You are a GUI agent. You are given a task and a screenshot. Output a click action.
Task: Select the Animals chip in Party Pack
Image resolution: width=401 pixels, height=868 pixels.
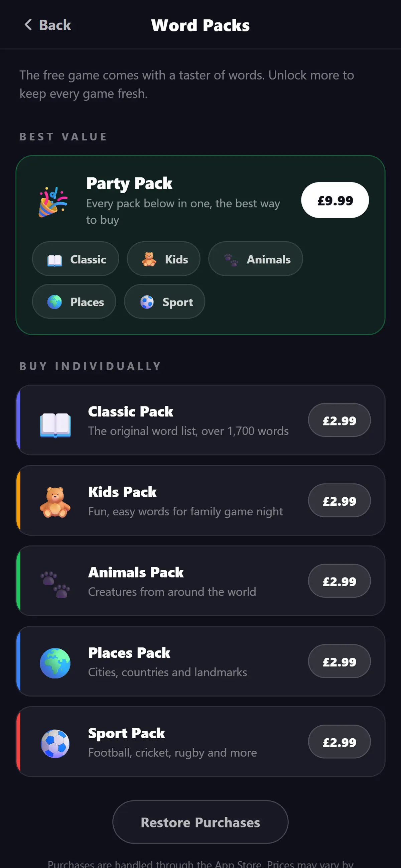[255, 259]
